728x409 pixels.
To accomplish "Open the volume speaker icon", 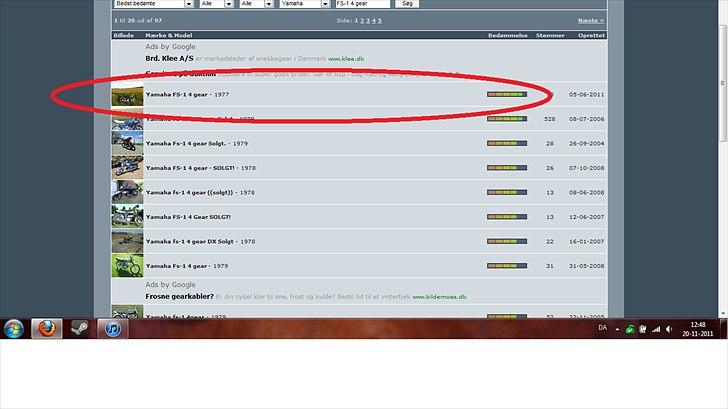I will 669,329.
